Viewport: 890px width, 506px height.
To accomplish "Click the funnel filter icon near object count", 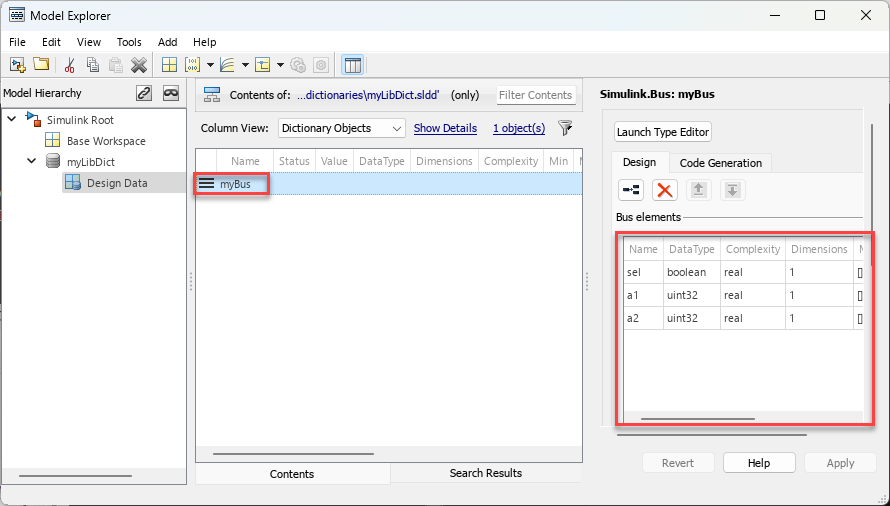I will (x=565, y=128).
